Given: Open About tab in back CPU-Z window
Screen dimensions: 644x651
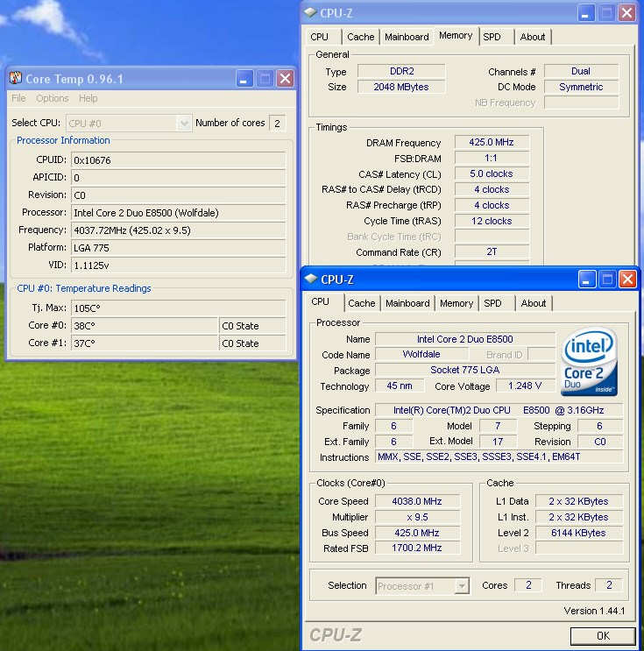Looking at the screenshot, I should [x=533, y=37].
